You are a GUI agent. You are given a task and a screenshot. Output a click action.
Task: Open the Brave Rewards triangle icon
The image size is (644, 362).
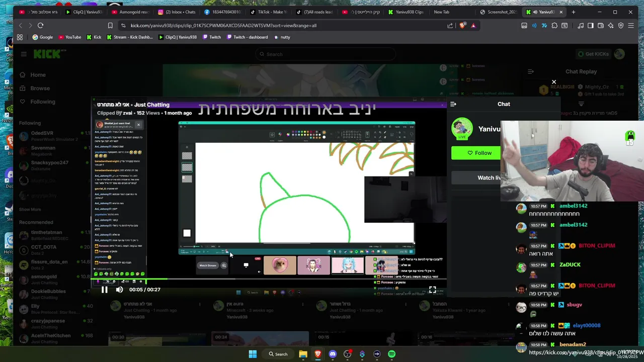click(x=473, y=26)
